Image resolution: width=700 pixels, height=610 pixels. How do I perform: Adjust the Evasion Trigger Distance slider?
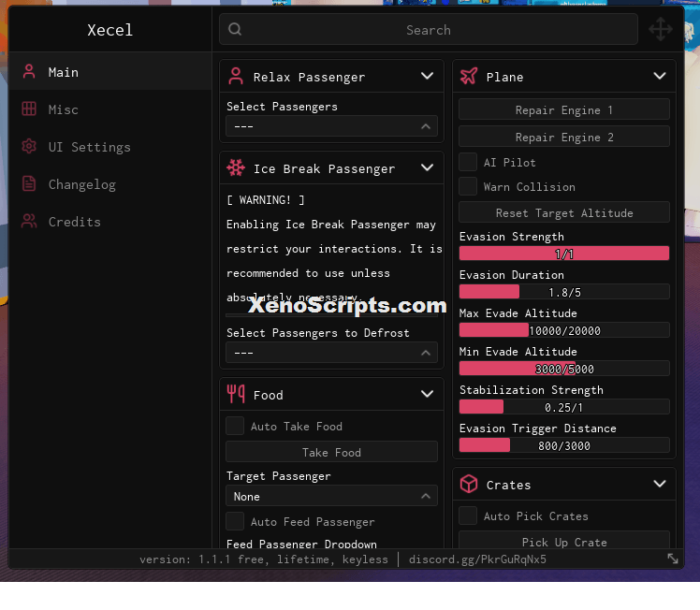(x=564, y=445)
